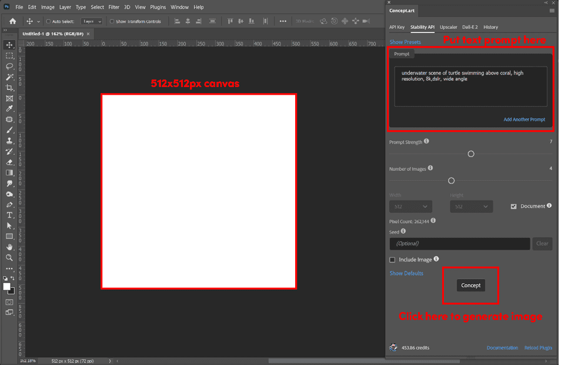Viewport: 588px width, 365px height.
Task: Click the Number of Images info icon
Action: point(430,168)
